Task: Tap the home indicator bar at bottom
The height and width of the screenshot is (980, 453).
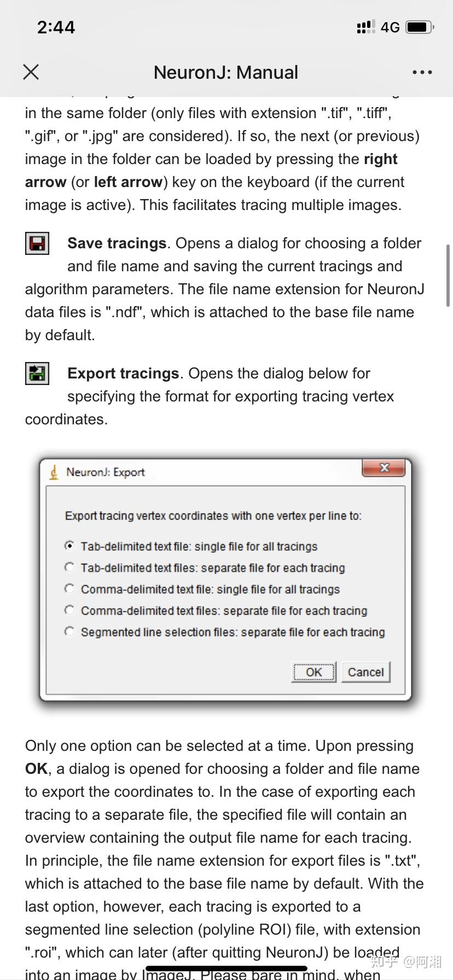Action: coord(226,969)
